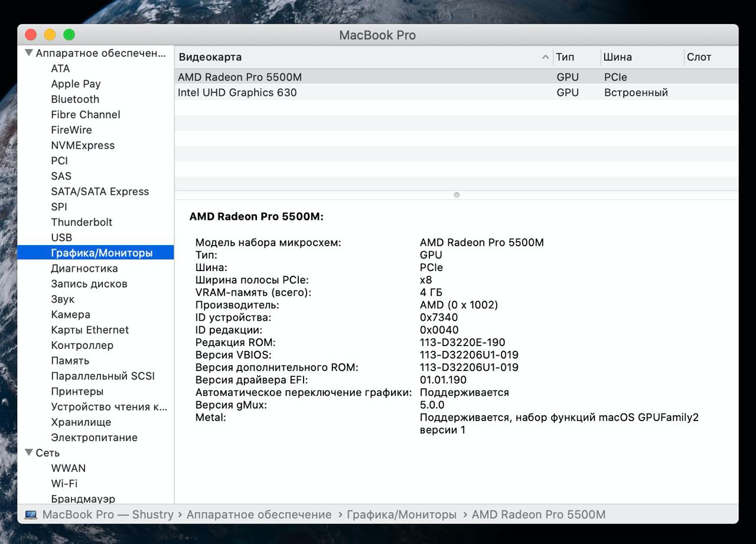Click the ROM revision 113-D3220E-190
The height and width of the screenshot is (544, 756).
[x=462, y=342]
